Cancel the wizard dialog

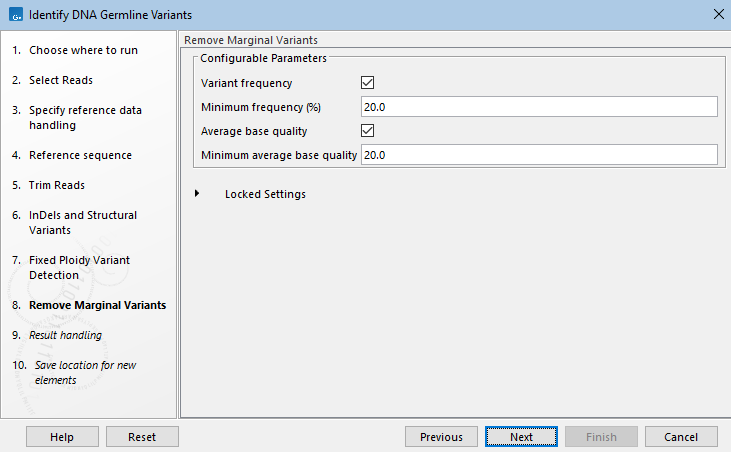click(681, 437)
